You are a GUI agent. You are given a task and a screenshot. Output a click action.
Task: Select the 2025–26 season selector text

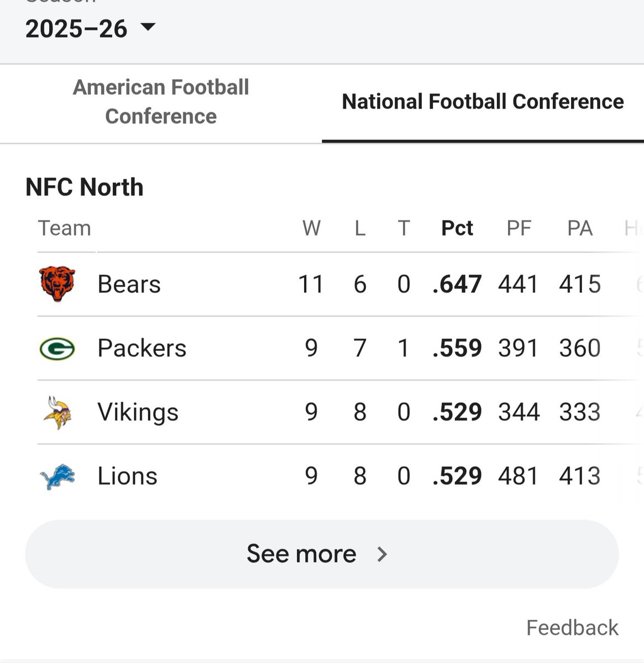pyautogui.click(x=76, y=29)
